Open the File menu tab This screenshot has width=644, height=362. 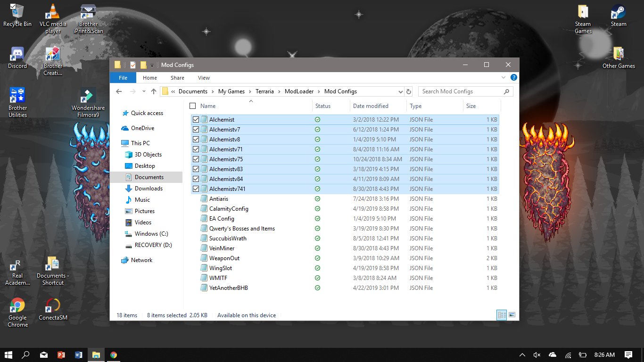[123, 78]
